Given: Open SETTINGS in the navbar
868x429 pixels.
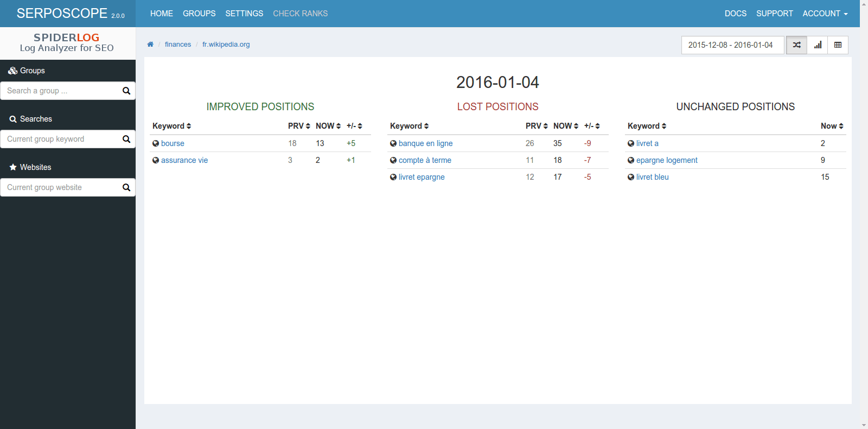Looking at the screenshot, I should tap(244, 14).
